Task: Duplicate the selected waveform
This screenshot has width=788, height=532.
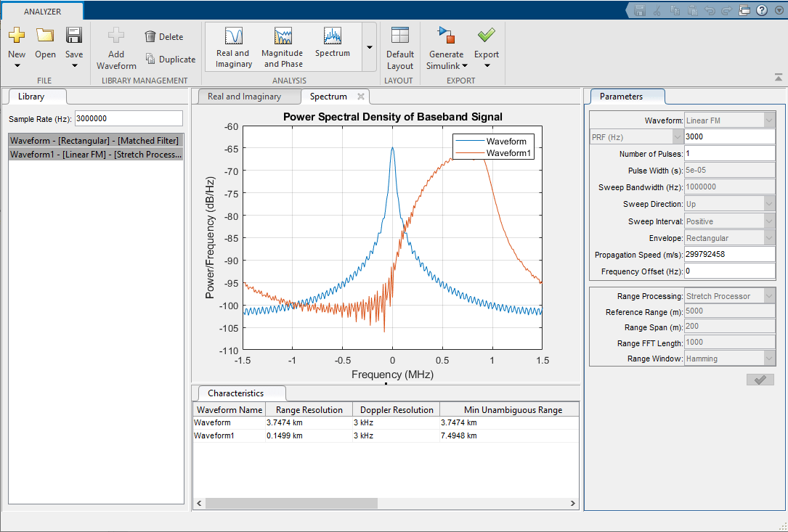Action: pos(170,59)
